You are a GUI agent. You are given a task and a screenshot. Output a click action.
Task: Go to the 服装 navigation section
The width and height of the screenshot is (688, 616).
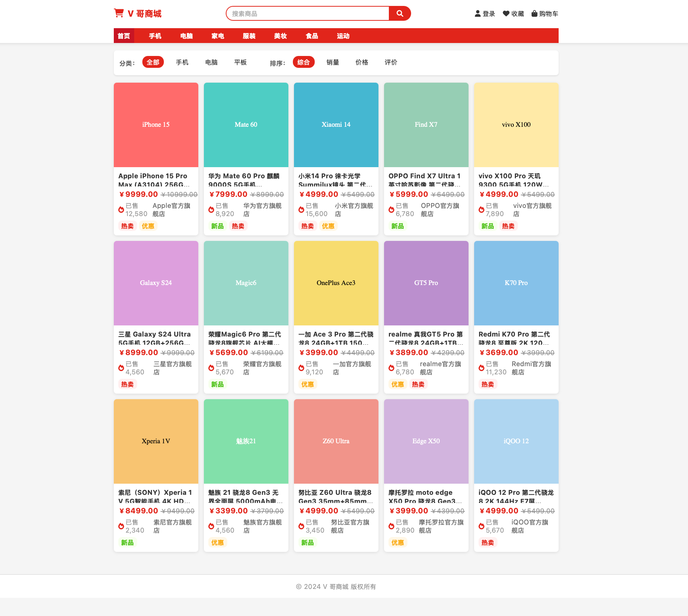(249, 36)
